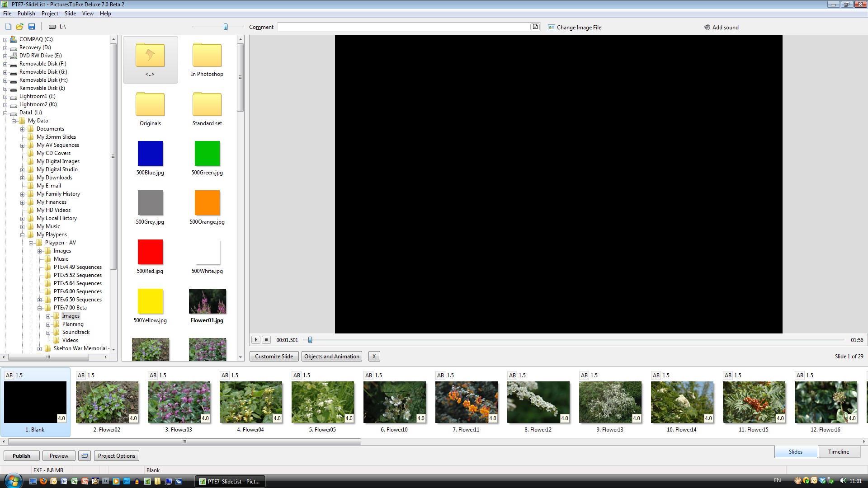Select slide 10 Flower14 in slide list
The width and height of the screenshot is (868, 488).
click(682, 402)
